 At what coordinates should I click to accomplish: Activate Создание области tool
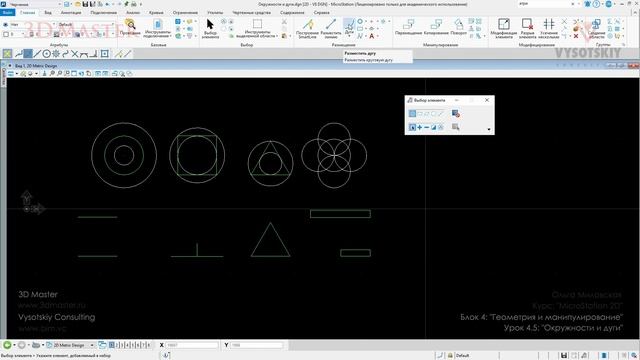pyautogui.click(x=596, y=29)
